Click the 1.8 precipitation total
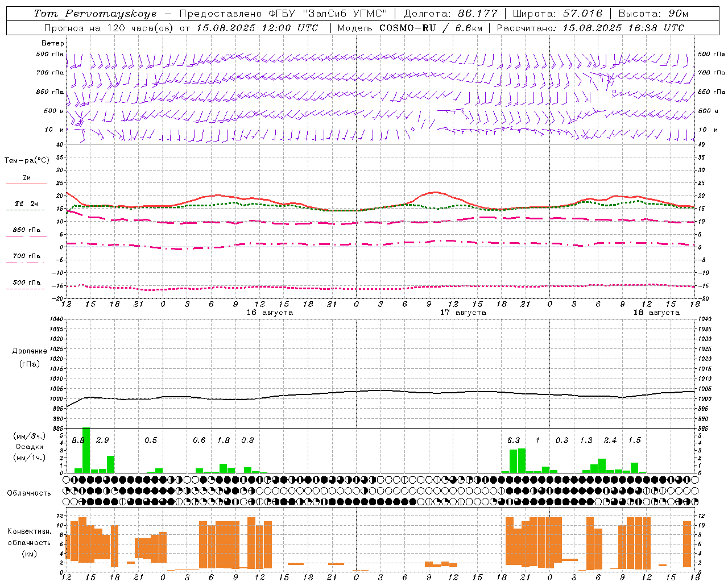Image resolution: width=728 pixels, height=582 pixels. tap(224, 440)
